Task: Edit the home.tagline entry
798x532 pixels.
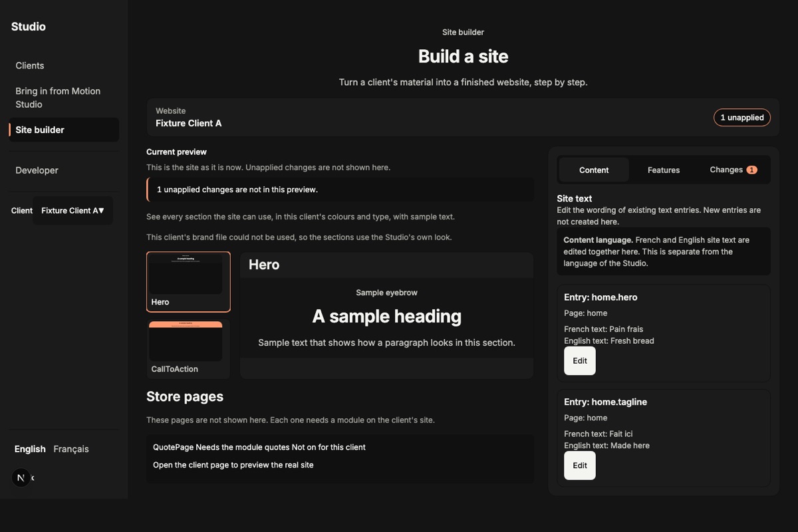Action: click(x=580, y=465)
